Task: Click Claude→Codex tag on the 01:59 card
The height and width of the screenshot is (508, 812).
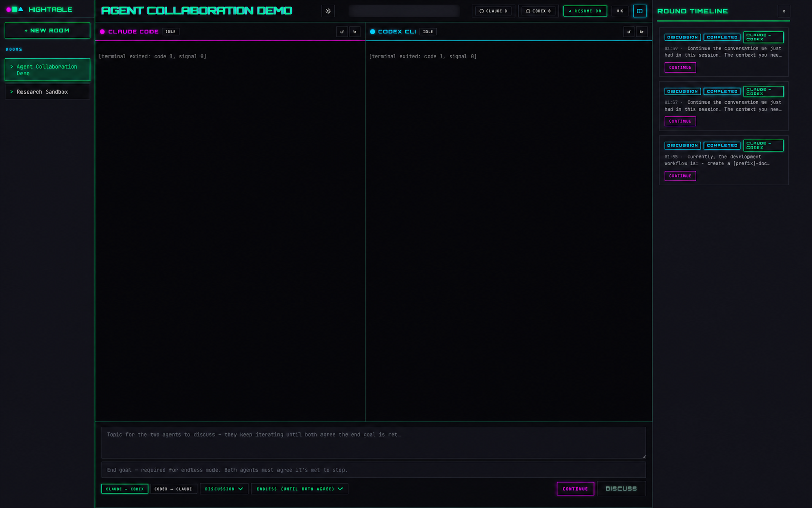Action: click(x=763, y=37)
